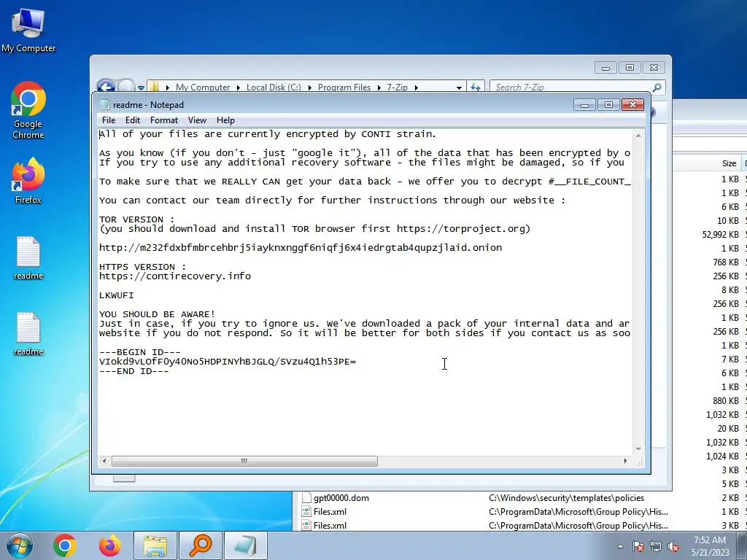Launch Google Chrome from desktop
The image size is (747, 560).
point(28,111)
